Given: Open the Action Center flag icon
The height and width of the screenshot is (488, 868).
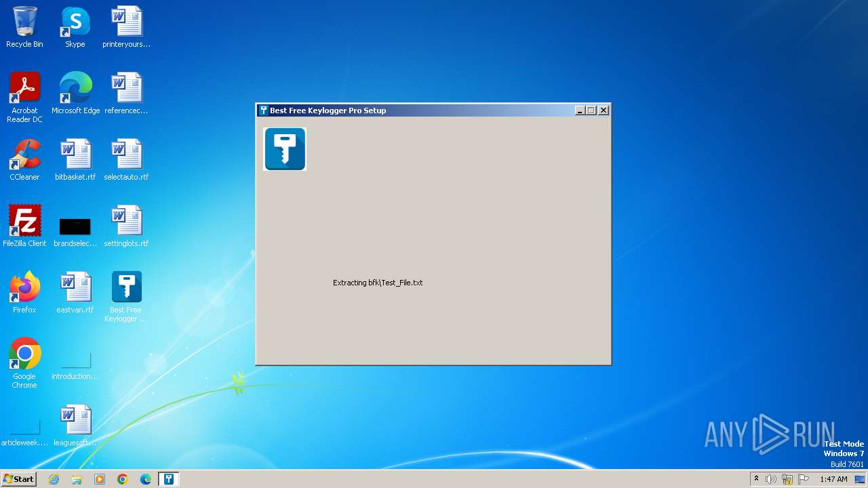Looking at the screenshot, I should (x=804, y=479).
